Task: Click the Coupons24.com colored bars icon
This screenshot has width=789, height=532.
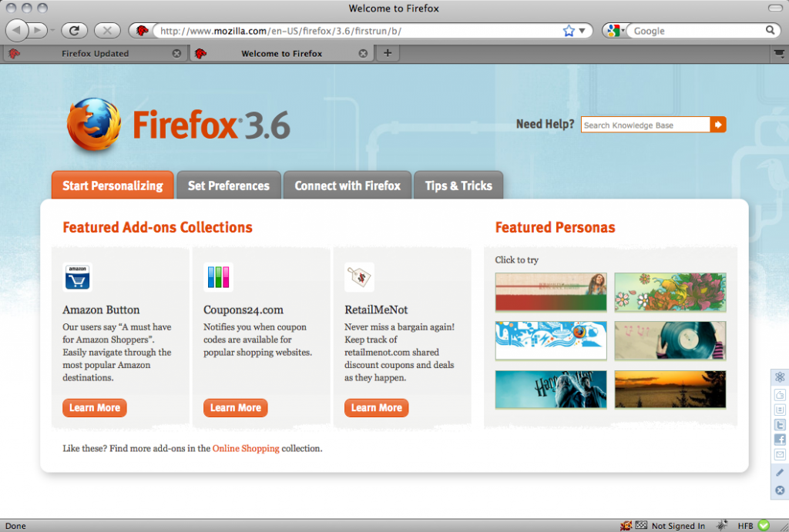Action: tap(218, 277)
